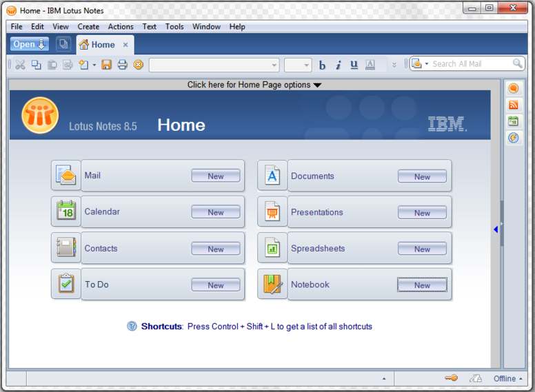The width and height of the screenshot is (535, 392).
Task: Click the Contacts address book icon
Action: 66,247
